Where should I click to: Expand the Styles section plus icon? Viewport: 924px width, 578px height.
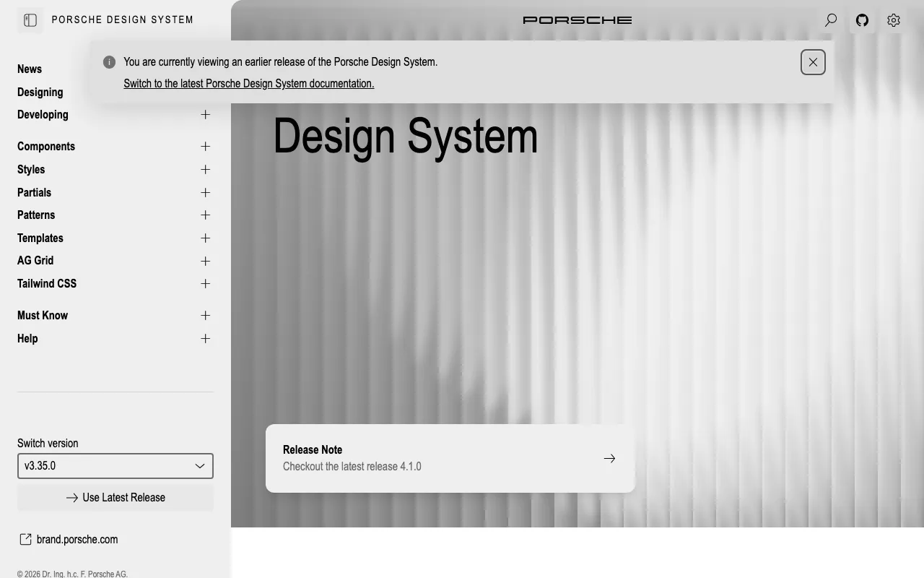click(x=205, y=169)
